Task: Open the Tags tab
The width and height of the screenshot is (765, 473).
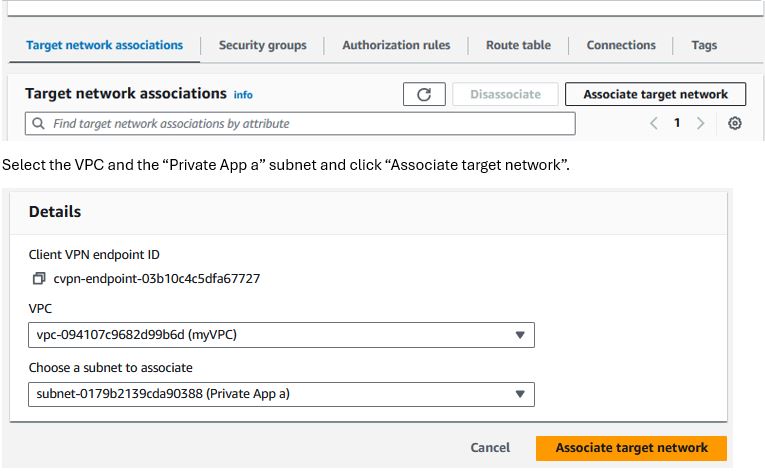Action: [704, 45]
